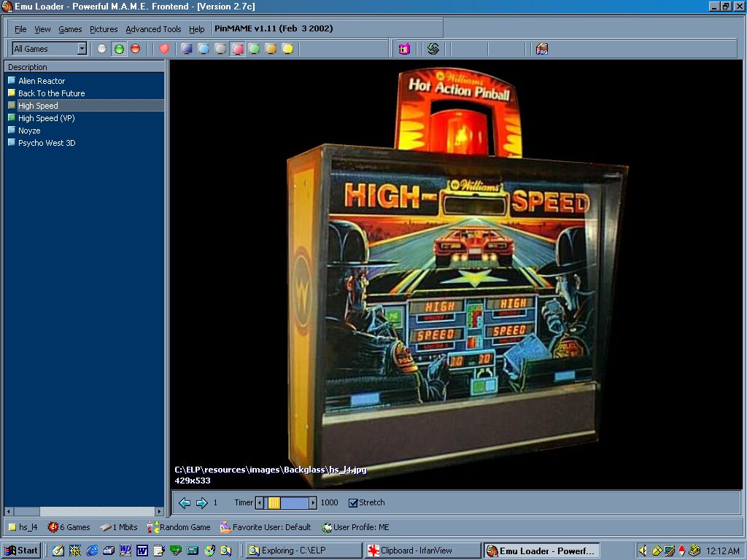Select the green monitor toolbar icon
The image size is (747, 560).
(254, 49)
